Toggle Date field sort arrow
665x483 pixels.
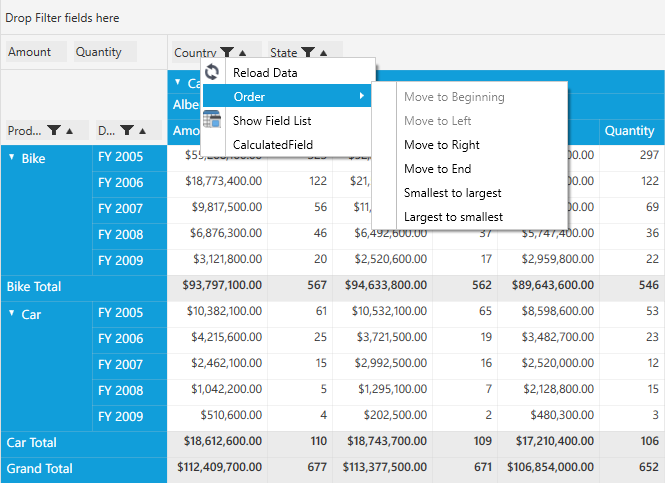pyautogui.click(x=142, y=131)
